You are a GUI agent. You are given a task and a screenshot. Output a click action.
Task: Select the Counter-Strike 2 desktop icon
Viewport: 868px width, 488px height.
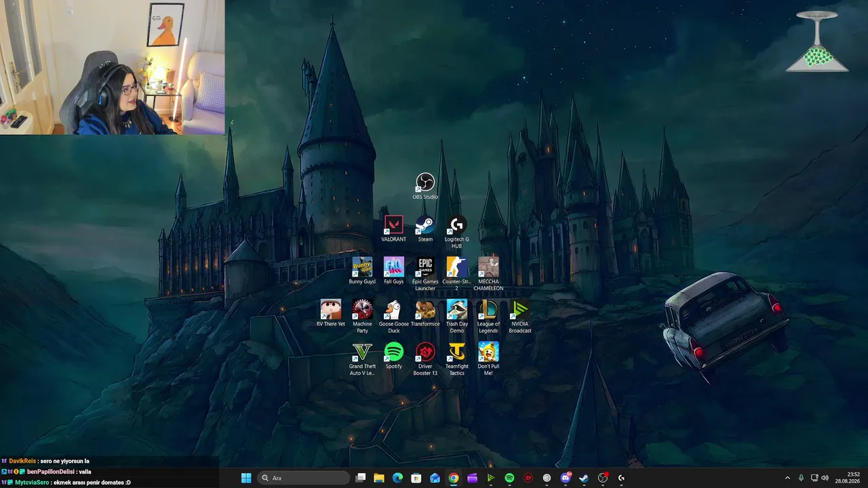(x=457, y=274)
